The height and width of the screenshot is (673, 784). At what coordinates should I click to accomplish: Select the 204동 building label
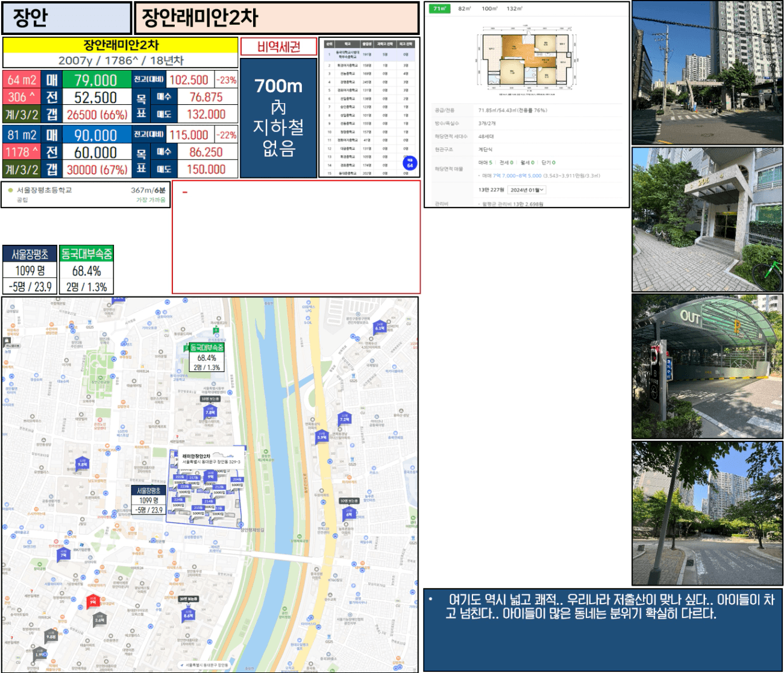point(237,479)
